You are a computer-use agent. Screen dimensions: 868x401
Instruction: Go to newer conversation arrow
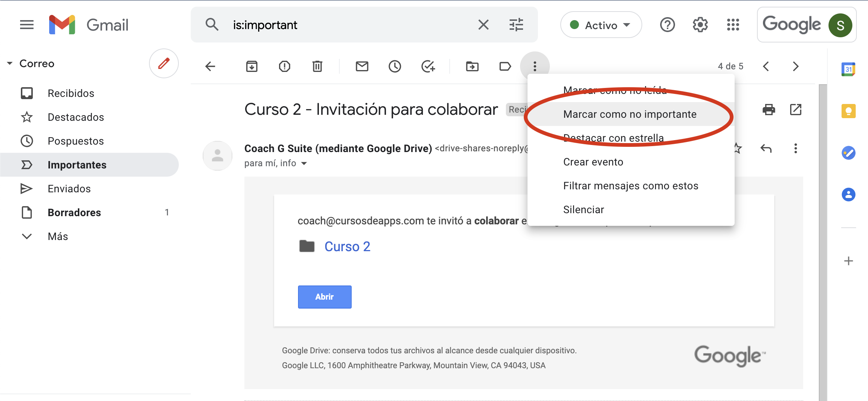766,66
